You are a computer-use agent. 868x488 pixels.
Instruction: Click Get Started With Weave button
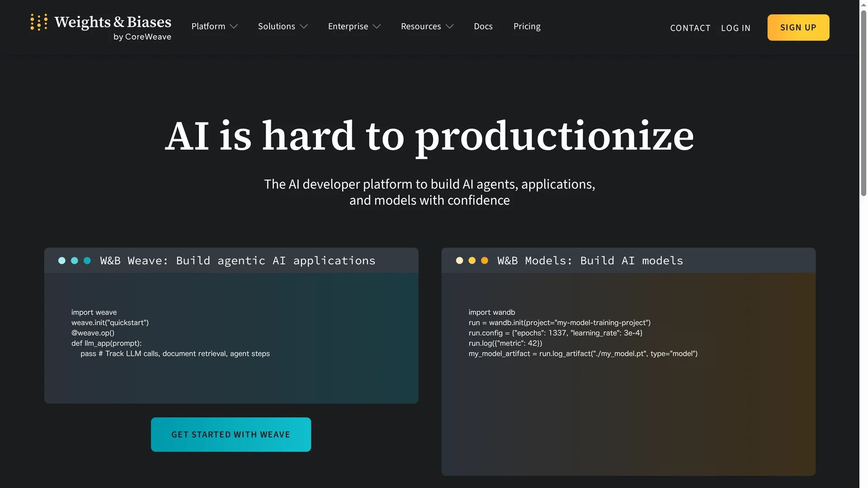pos(231,434)
